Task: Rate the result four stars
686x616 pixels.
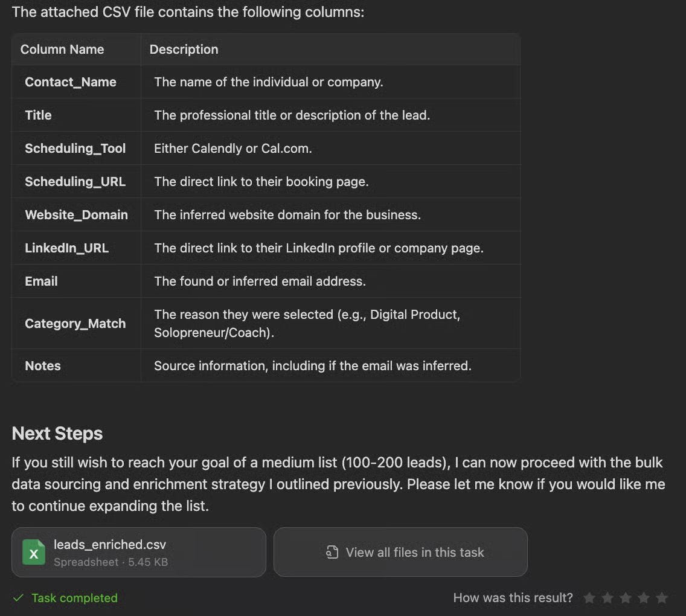Action: 644,598
